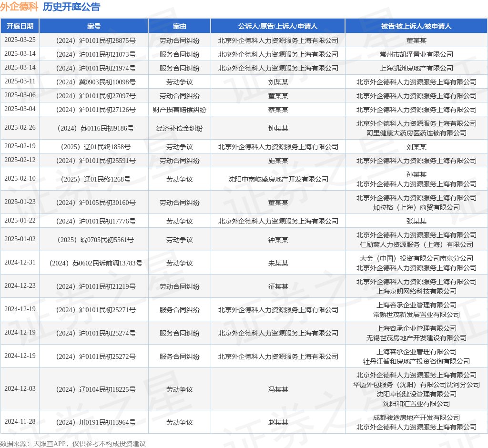Select 成都骏途房地产开发有限公司 in last row

pyautogui.click(x=416, y=417)
